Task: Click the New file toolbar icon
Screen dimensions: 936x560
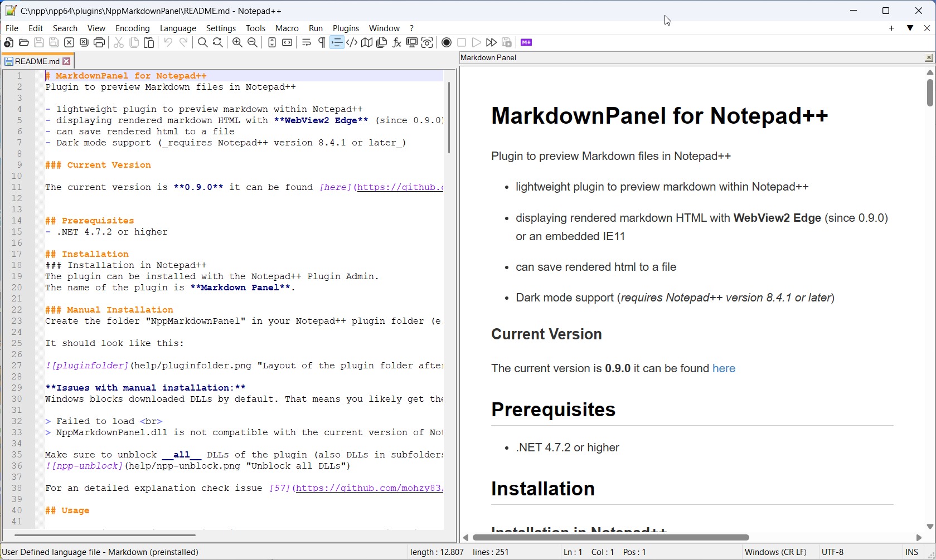Action: tap(8, 42)
